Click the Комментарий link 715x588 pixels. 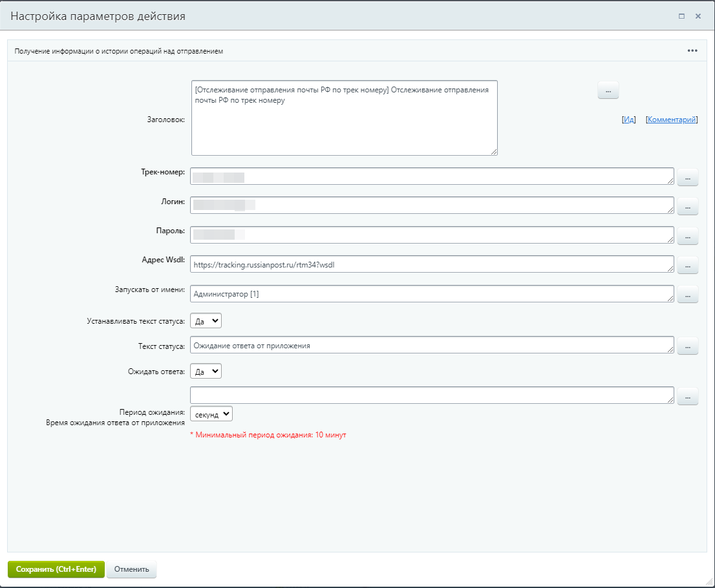click(672, 120)
